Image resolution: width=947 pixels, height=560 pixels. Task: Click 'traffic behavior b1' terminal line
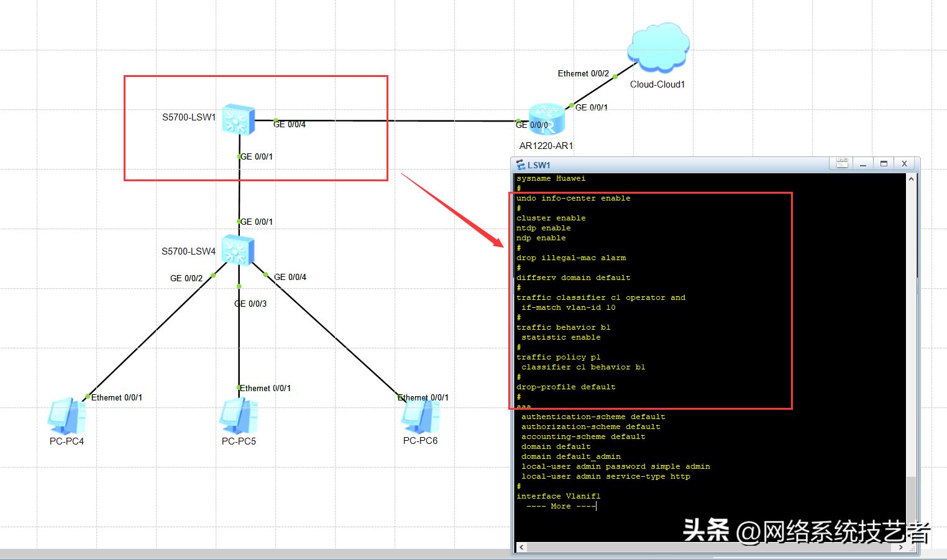[x=564, y=328]
